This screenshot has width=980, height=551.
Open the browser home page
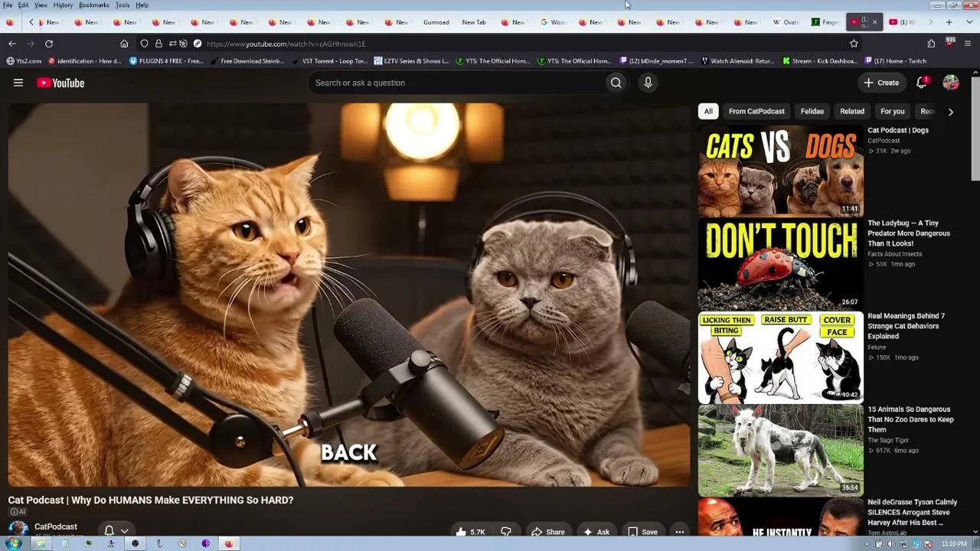tap(124, 44)
